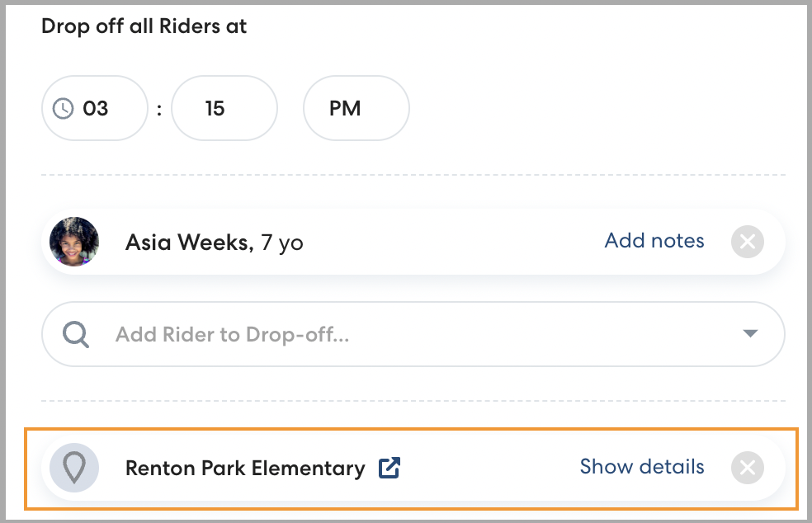Click the clock icon in hour field
This screenshot has height=523, width=812.
pos(64,108)
